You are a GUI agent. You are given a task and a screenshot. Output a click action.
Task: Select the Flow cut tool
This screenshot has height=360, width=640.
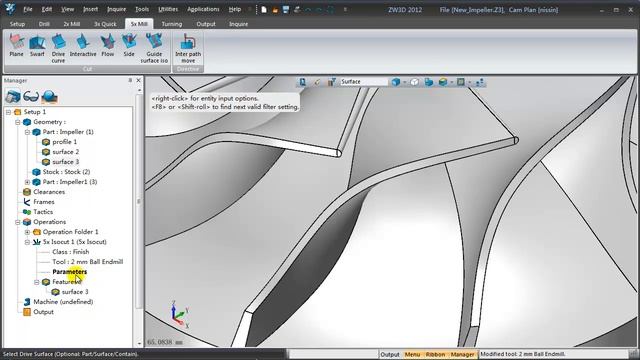click(x=108, y=45)
